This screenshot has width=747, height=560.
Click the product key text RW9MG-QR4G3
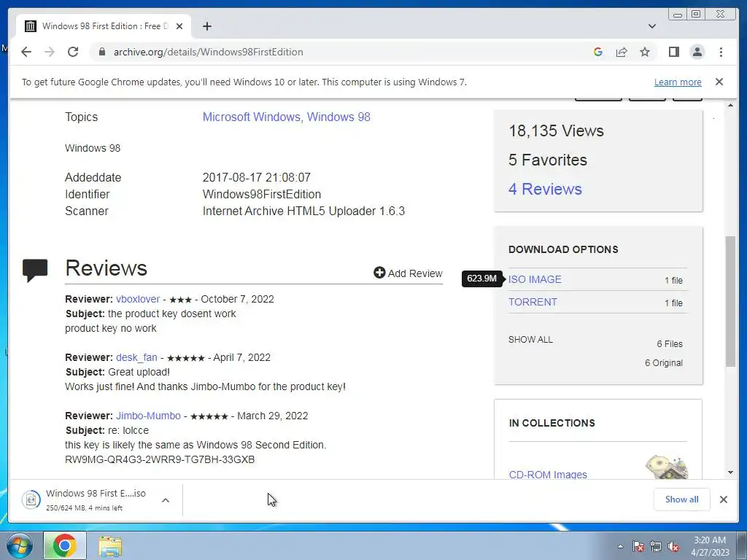(160, 459)
